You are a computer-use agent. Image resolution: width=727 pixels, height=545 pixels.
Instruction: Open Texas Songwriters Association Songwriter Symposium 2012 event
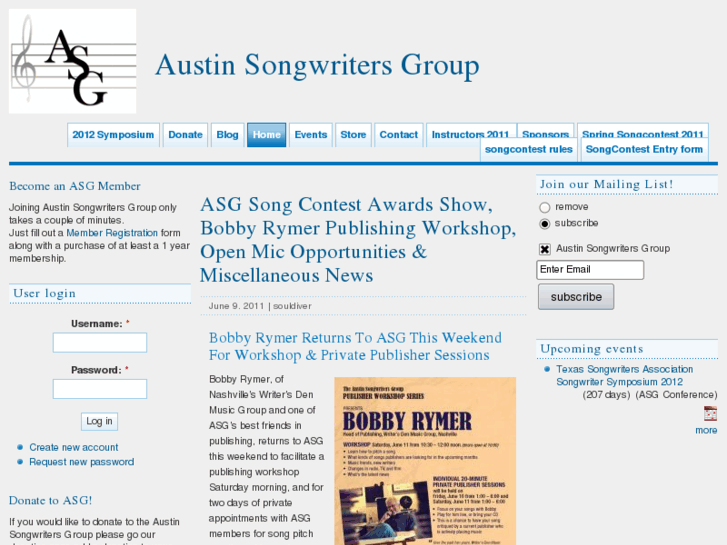coord(625,376)
